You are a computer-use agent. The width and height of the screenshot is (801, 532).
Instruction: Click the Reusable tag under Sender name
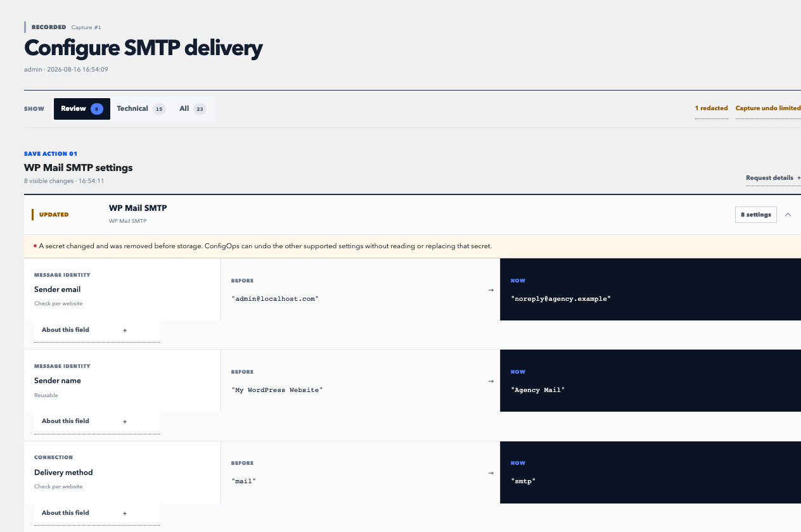pos(46,395)
